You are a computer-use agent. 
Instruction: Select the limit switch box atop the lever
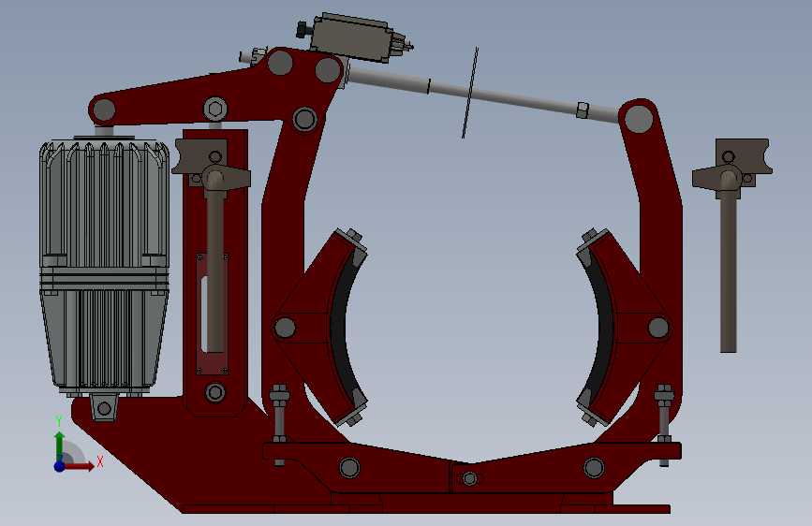pyautogui.click(x=353, y=37)
